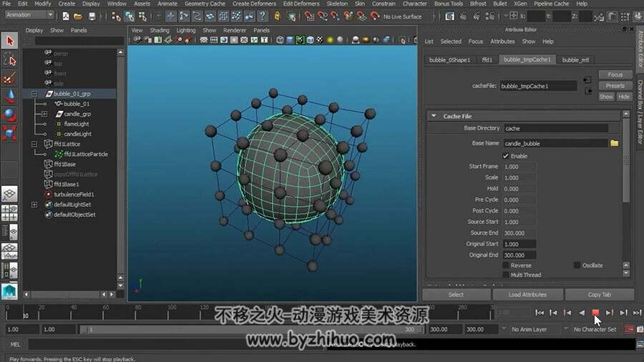Open the viewport Shading menu
The width and height of the screenshot is (644, 362).
tap(160, 30)
